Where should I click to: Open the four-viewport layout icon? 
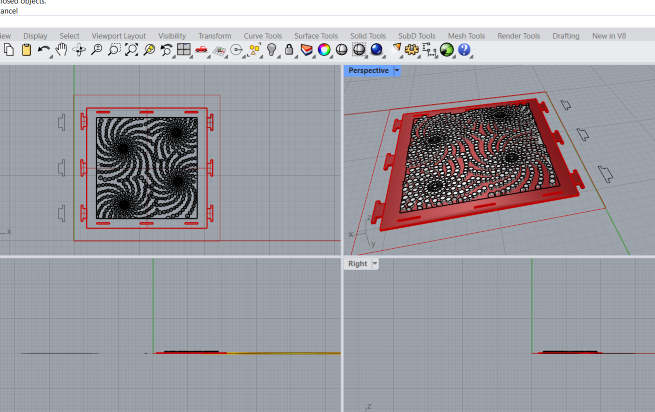point(184,49)
